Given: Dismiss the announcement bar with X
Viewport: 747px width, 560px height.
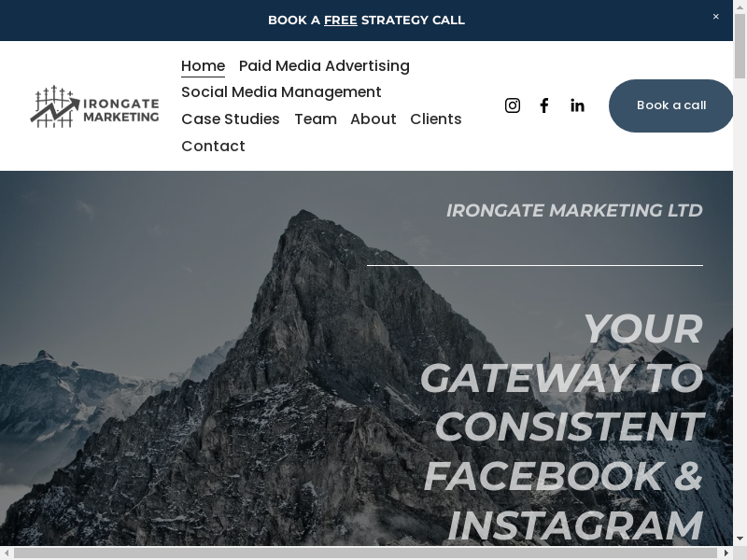Looking at the screenshot, I should tap(716, 17).
